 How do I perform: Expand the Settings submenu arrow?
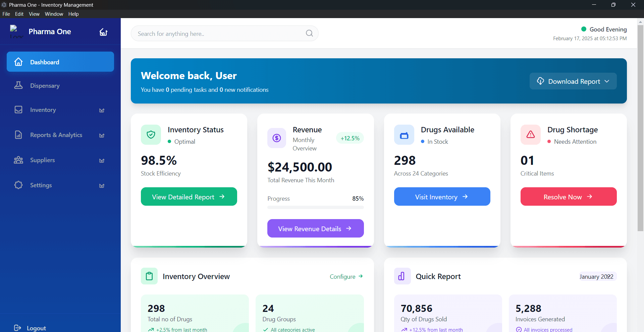coord(102,186)
